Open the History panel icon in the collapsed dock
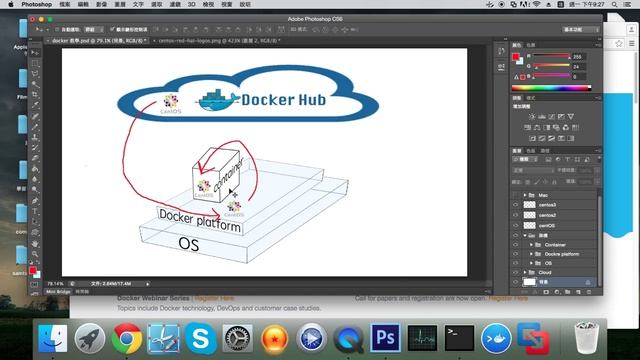640x360 pixels. [501, 51]
